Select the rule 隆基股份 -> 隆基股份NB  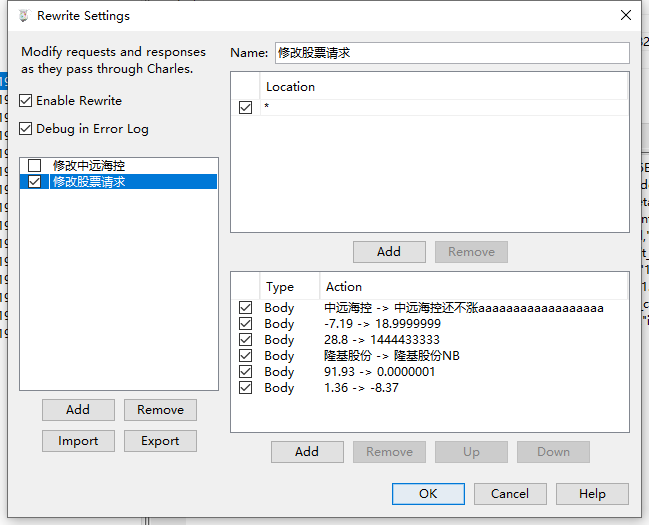coord(430,355)
